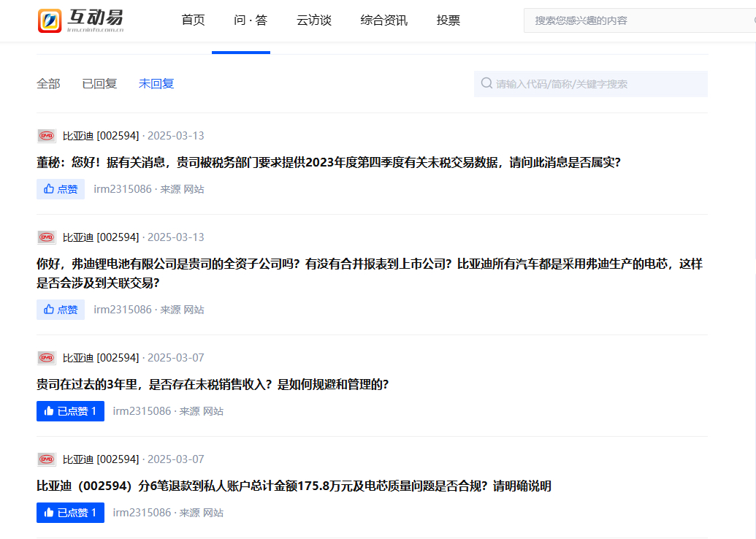Click the magnifier icon in keyword search
Viewport: 756px width, 539px height.
(486, 83)
